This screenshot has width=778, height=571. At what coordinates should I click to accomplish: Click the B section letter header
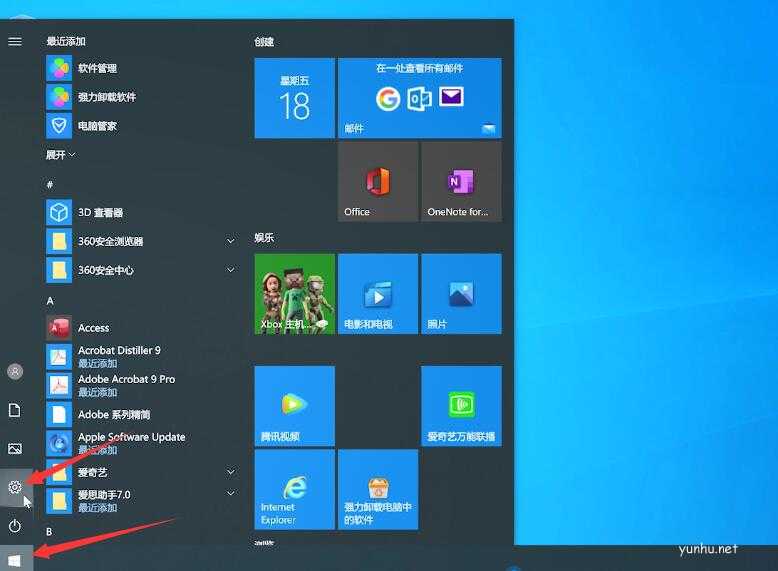pyautogui.click(x=49, y=531)
